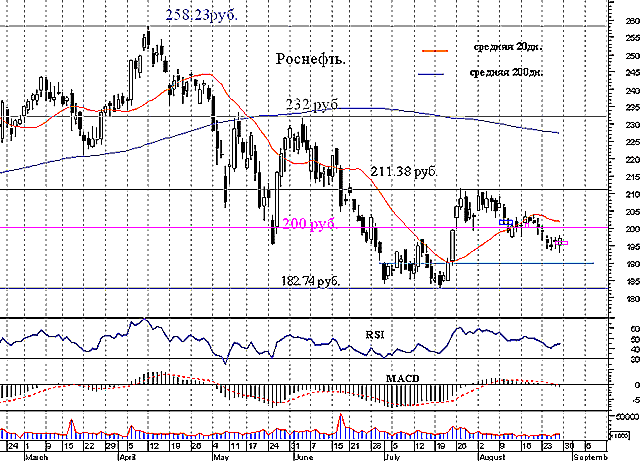Click price axis value 215
The image size is (643, 462).
tap(633, 177)
